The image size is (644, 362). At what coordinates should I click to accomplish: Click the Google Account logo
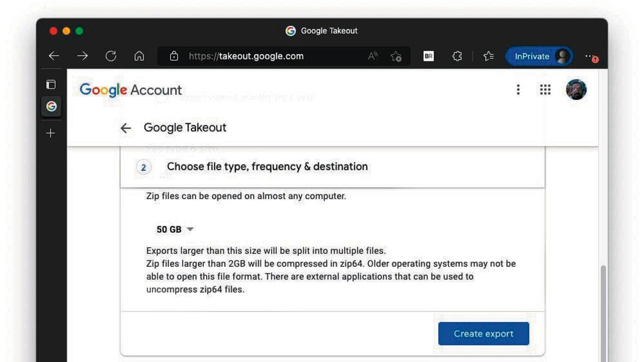click(131, 90)
